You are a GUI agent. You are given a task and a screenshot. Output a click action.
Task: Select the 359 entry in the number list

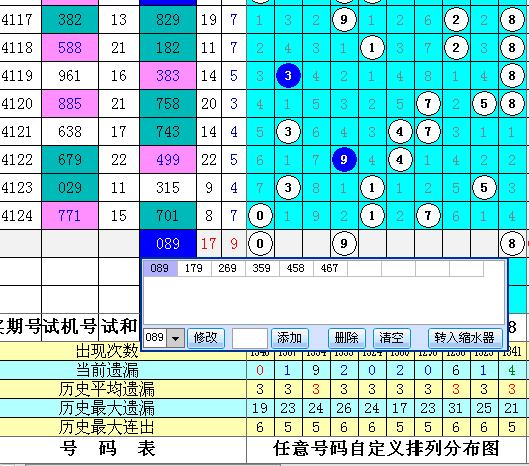(262, 268)
